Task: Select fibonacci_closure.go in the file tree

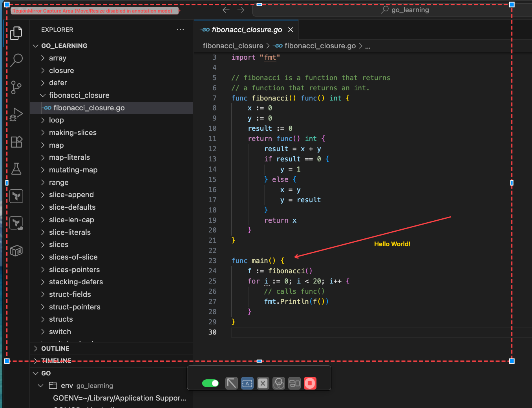Action: (89, 108)
